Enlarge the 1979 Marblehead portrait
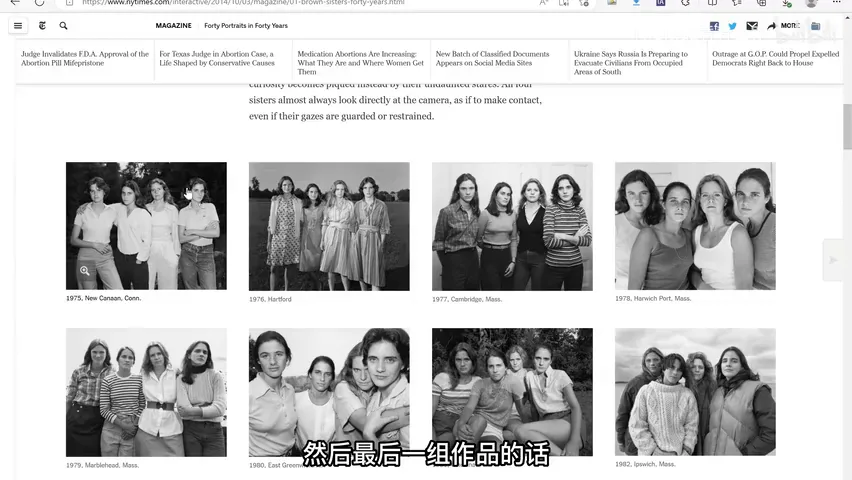Screen dimensions: 852x480 (x=146, y=392)
